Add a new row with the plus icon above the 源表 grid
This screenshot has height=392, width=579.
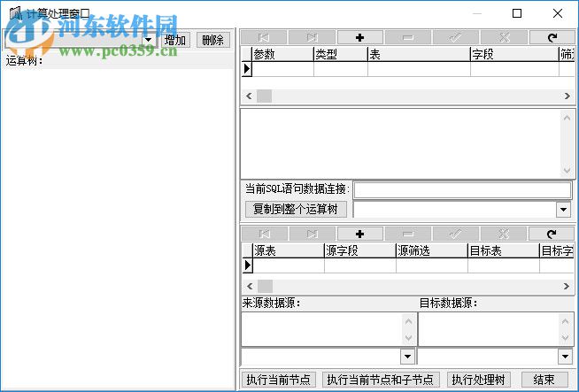[x=359, y=234]
